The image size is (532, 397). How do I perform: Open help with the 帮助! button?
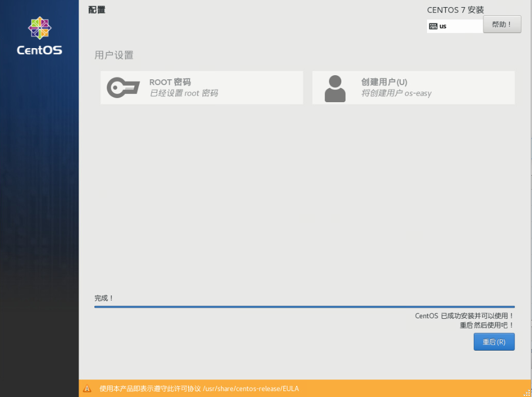pyautogui.click(x=502, y=25)
